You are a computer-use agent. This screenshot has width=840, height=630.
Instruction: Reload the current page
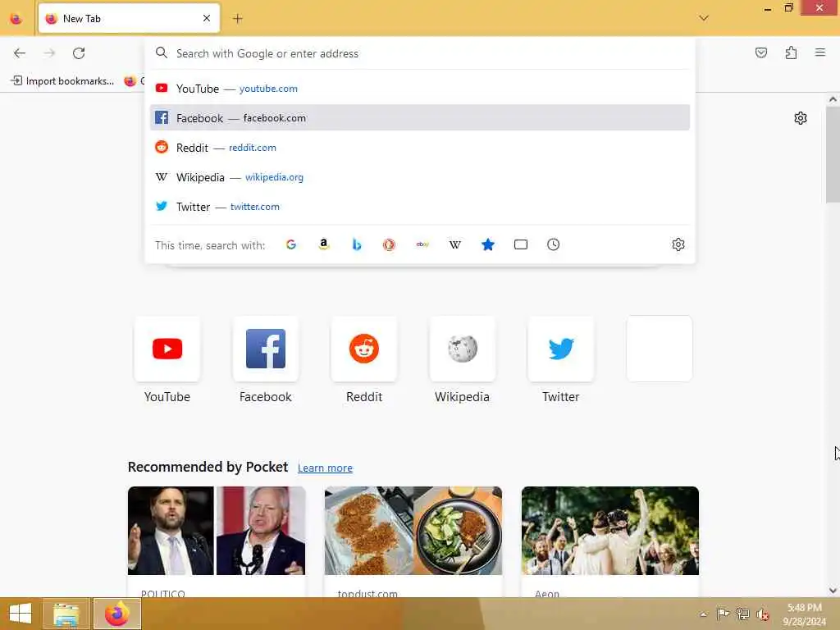(79, 53)
